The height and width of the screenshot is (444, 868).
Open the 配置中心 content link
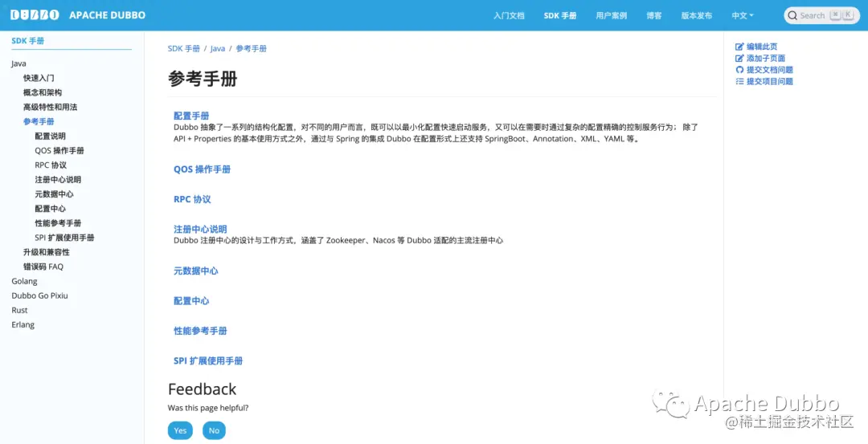pos(191,301)
